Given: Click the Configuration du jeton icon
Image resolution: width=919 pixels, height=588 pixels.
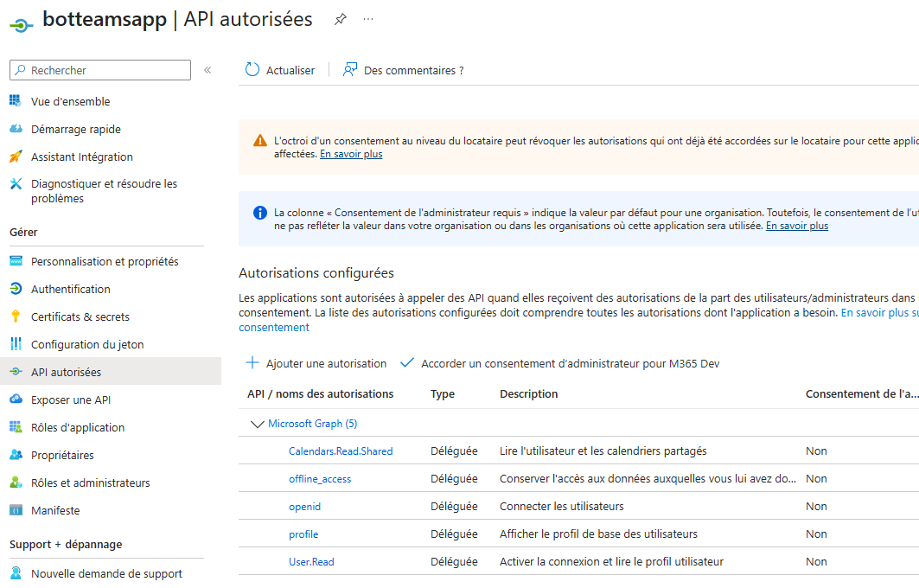Looking at the screenshot, I should 16,344.
